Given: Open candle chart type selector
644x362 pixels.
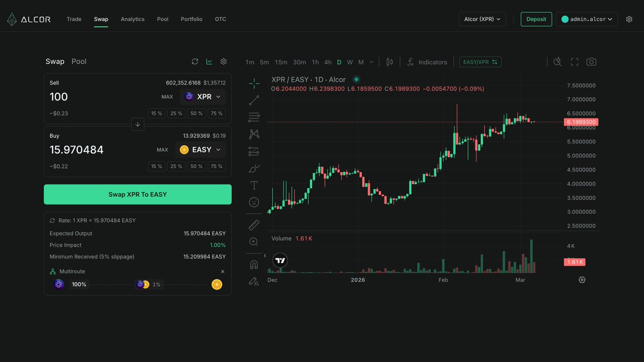Looking at the screenshot, I should tap(390, 62).
